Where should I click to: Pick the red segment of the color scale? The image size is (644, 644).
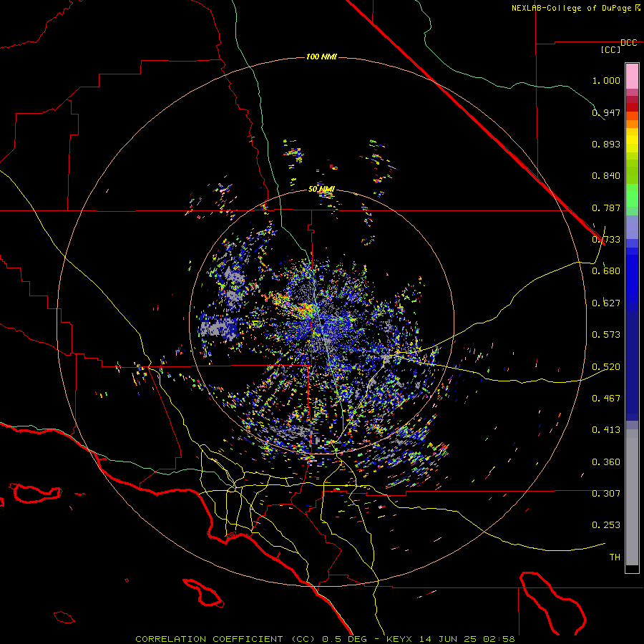632,107
